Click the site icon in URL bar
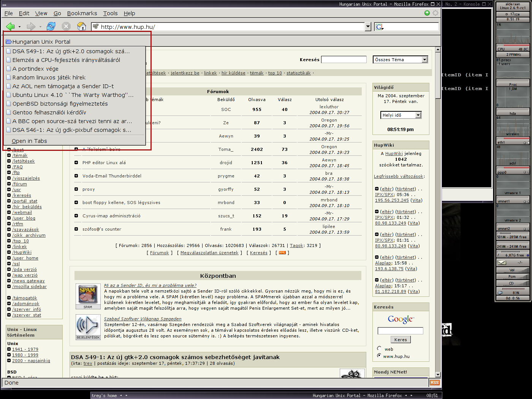 96,27
